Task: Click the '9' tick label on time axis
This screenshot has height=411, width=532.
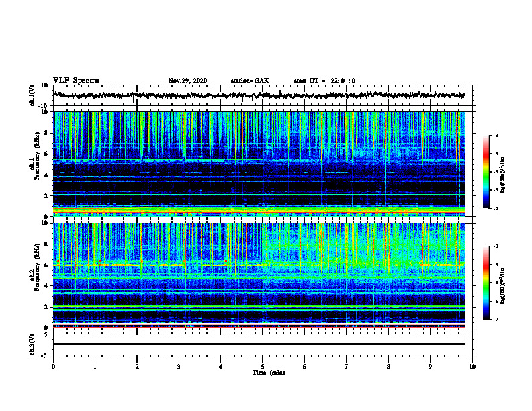Action: click(x=430, y=367)
